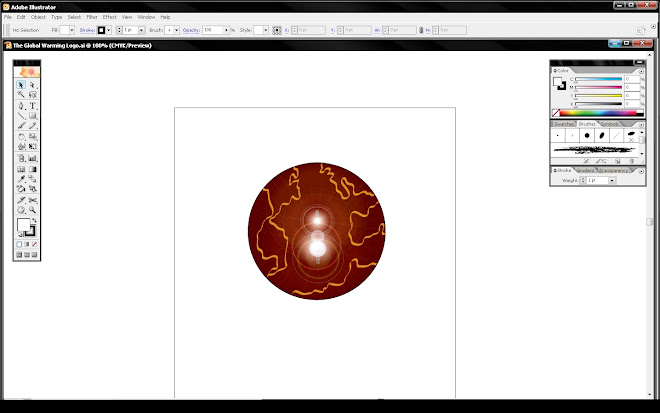The width and height of the screenshot is (660, 413).
Task: Select the Selection (black arrow) tool
Action: click(21, 85)
